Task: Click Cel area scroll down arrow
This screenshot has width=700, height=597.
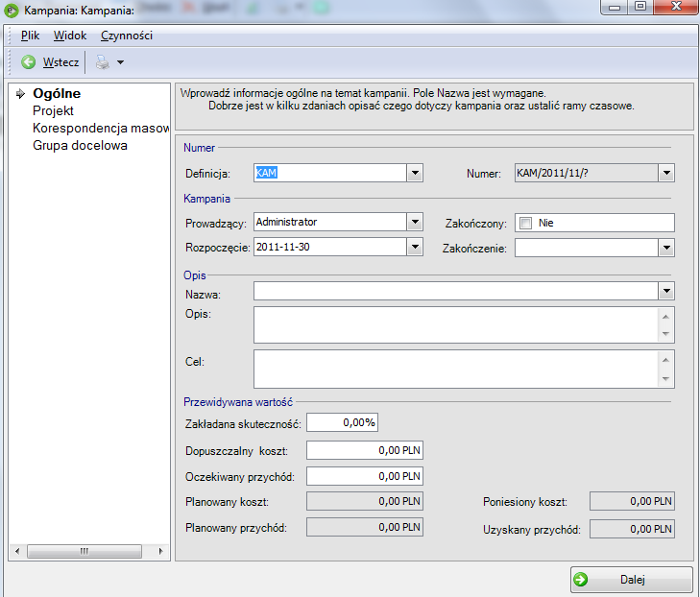Action: [x=665, y=379]
